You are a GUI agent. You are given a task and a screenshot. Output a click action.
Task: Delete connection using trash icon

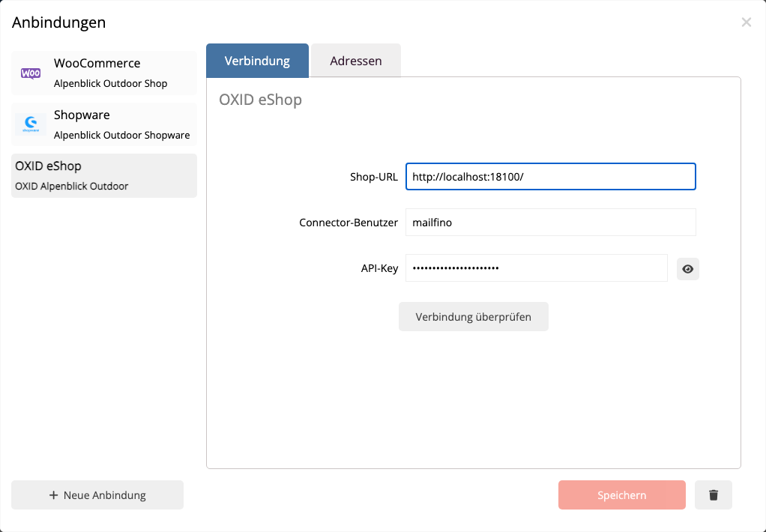[714, 495]
